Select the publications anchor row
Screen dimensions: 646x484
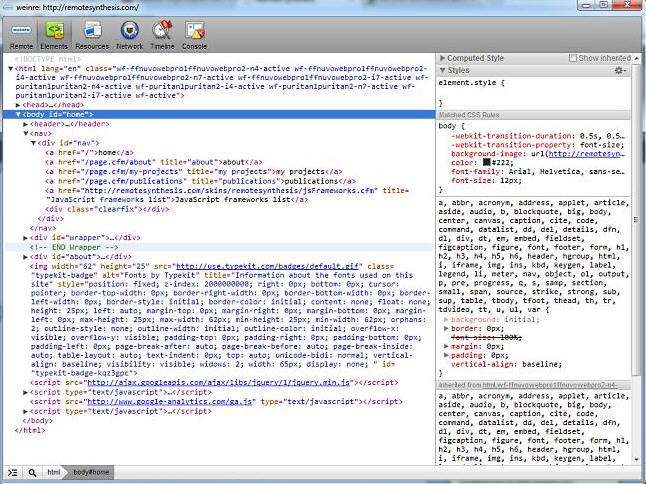201,181
